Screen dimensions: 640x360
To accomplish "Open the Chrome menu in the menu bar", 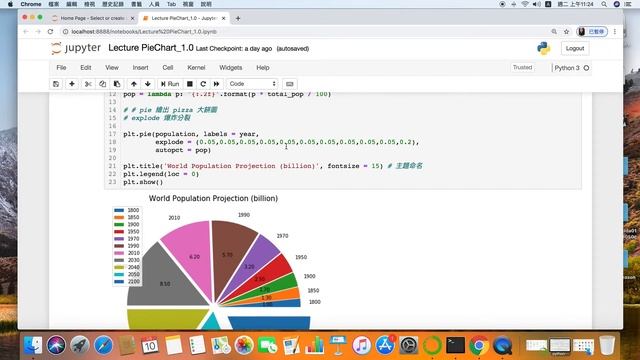I will [31, 4].
